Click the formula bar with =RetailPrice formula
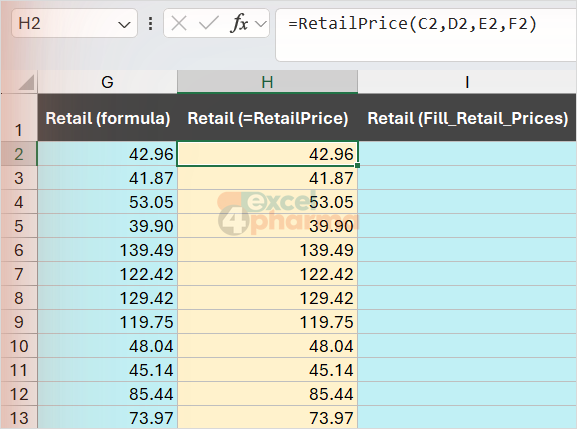 pos(426,35)
